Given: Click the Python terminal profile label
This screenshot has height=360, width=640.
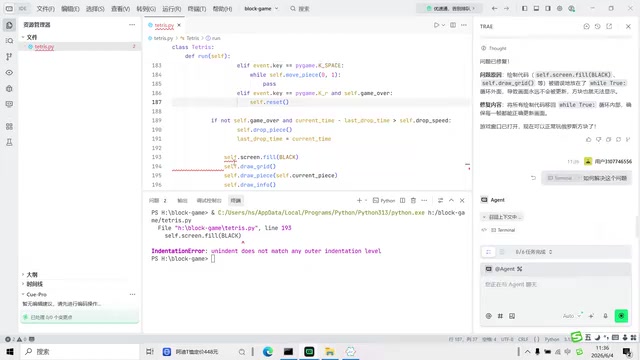Looking at the screenshot, I should tap(384, 200).
